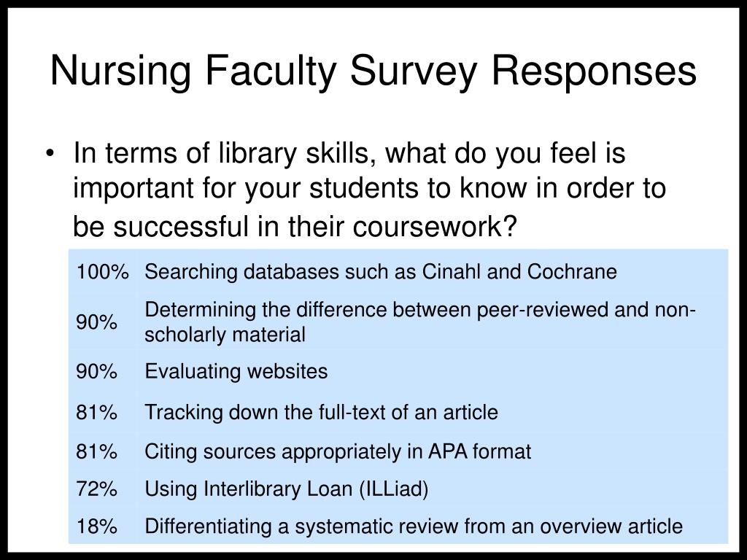Select the 90% cell beside Evaluating websites
This screenshot has height=560, width=747.
click(x=97, y=371)
